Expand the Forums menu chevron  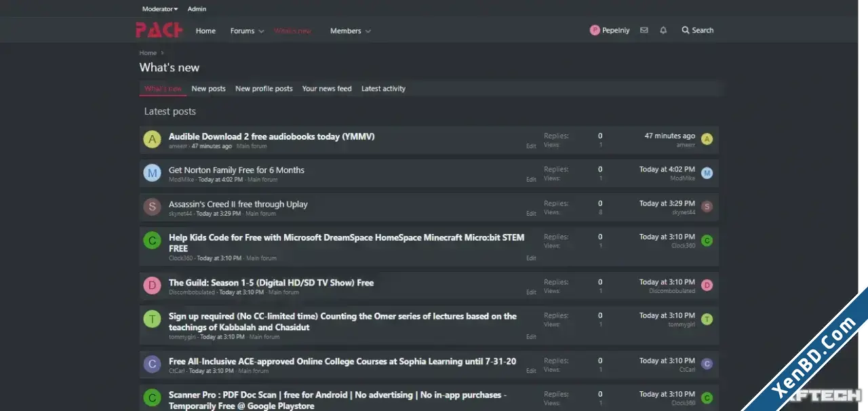tap(261, 31)
